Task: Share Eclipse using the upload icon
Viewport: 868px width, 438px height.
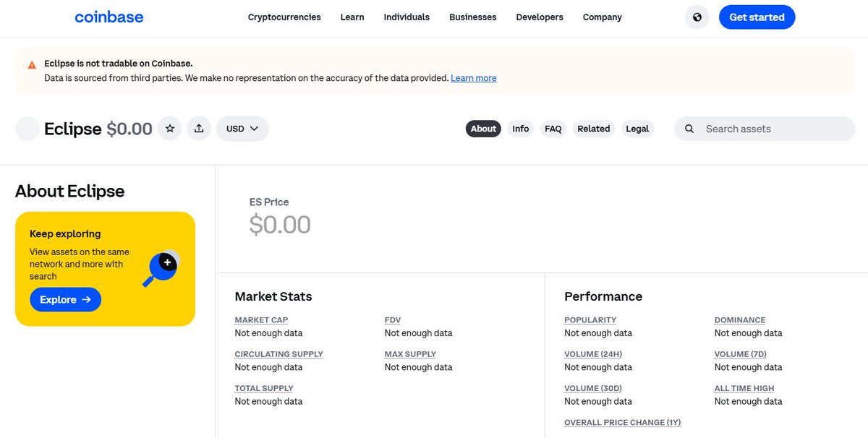Action: 199,129
